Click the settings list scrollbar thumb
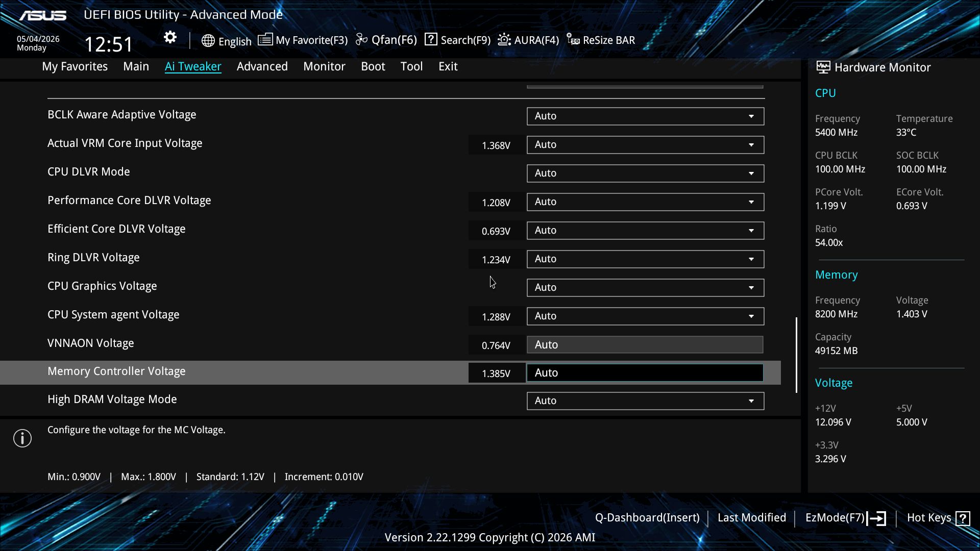This screenshot has width=980, height=551. coord(796,355)
